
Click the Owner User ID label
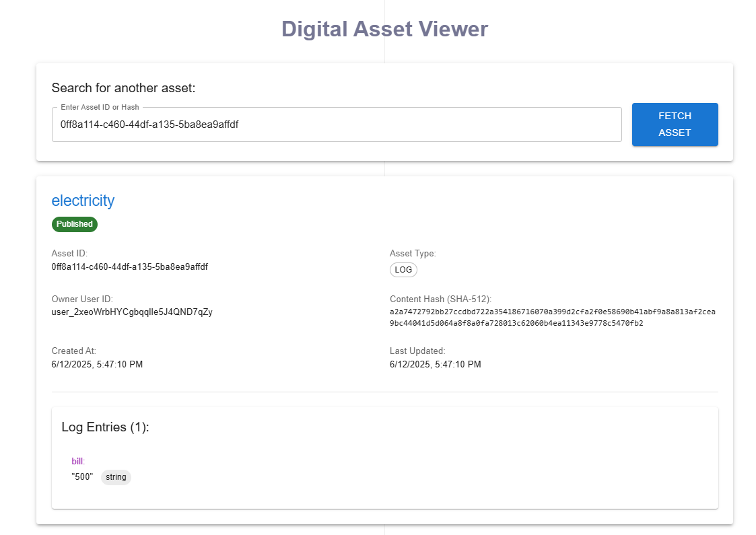click(x=82, y=299)
